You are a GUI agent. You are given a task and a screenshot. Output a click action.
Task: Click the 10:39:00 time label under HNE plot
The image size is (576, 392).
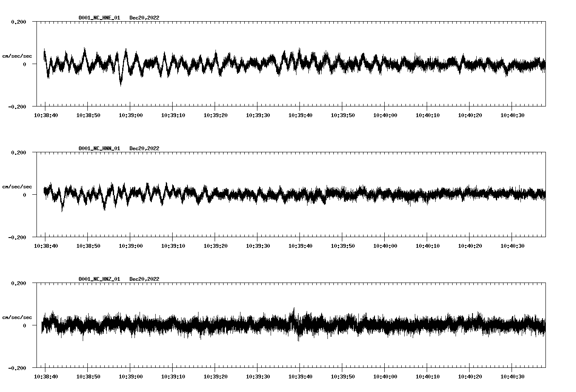pyautogui.click(x=130, y=115)
